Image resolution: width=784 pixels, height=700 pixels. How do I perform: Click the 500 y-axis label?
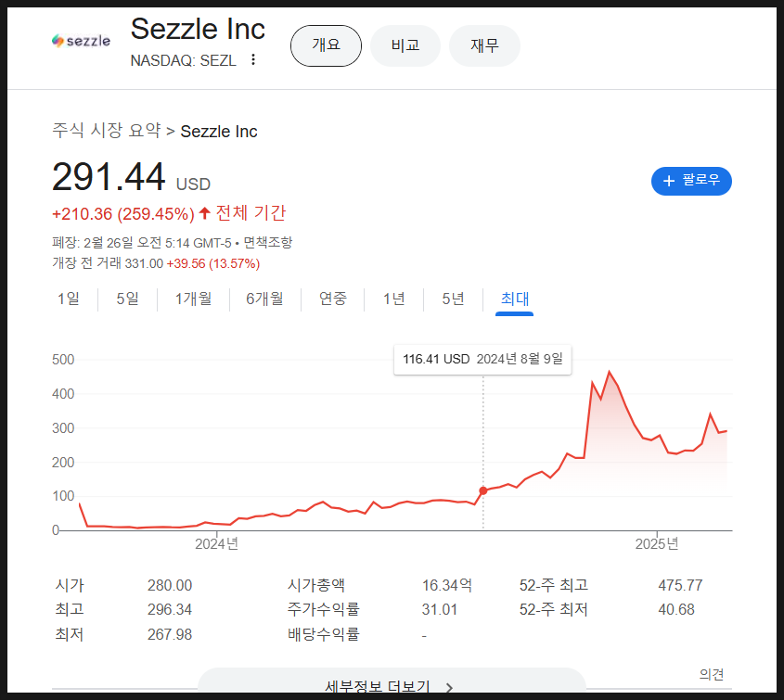click(63, 360)
